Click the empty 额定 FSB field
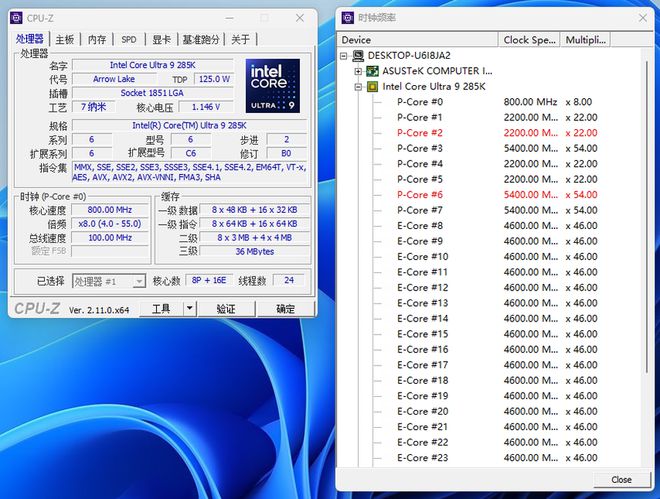660x499 pixels. tap(110, 252)
